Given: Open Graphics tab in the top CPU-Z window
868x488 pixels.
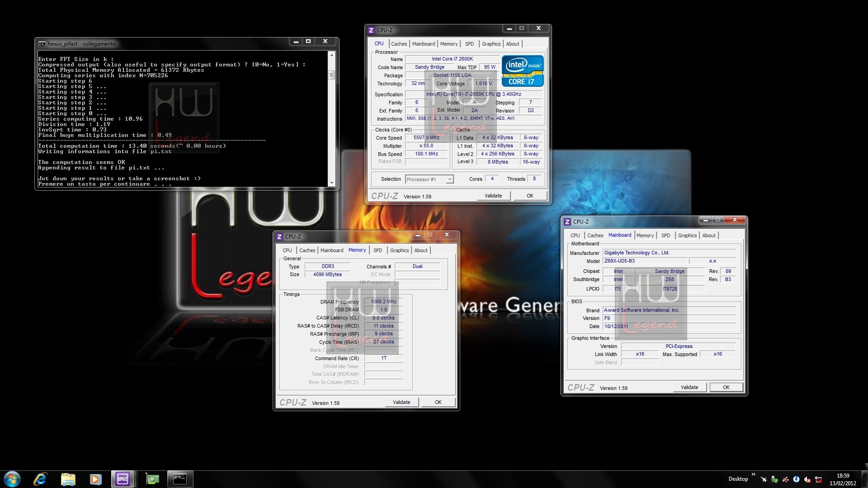Looking at the screenshot, I should point(491,44).
